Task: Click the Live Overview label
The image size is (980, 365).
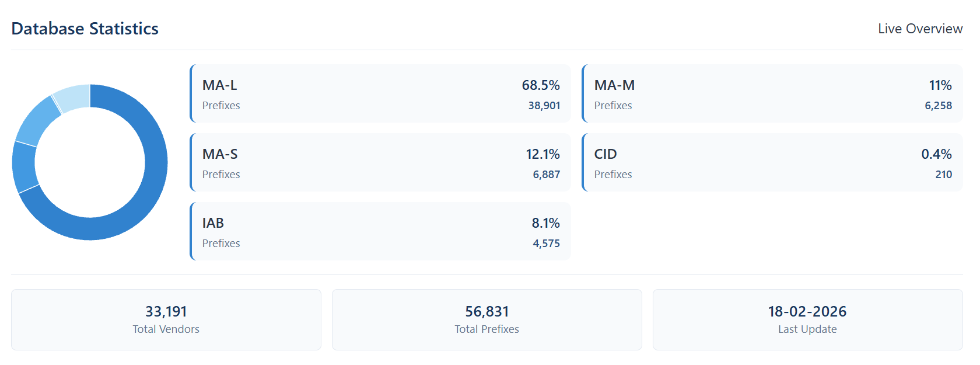Action: pyautogui.click(x=920, y=29)
